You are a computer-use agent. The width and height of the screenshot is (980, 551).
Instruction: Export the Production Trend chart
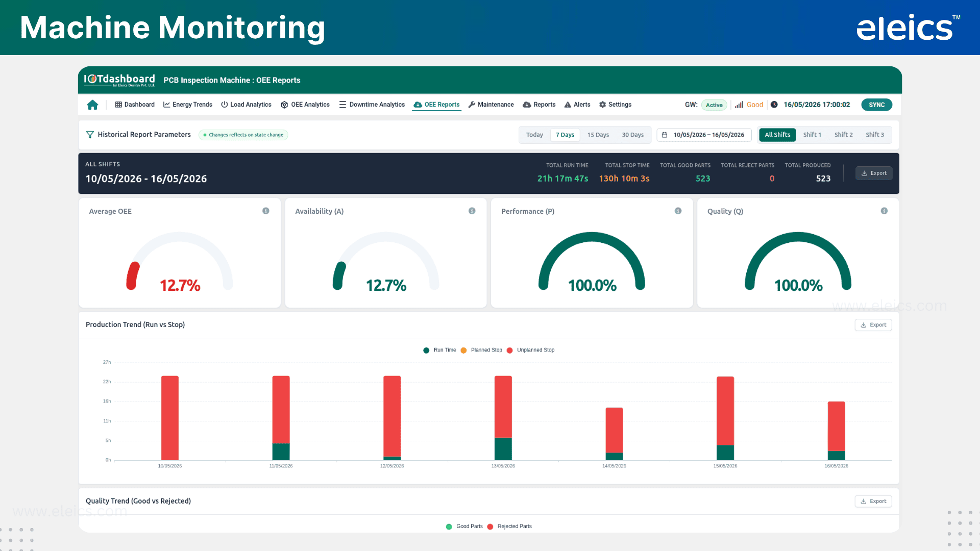[873, 325]
